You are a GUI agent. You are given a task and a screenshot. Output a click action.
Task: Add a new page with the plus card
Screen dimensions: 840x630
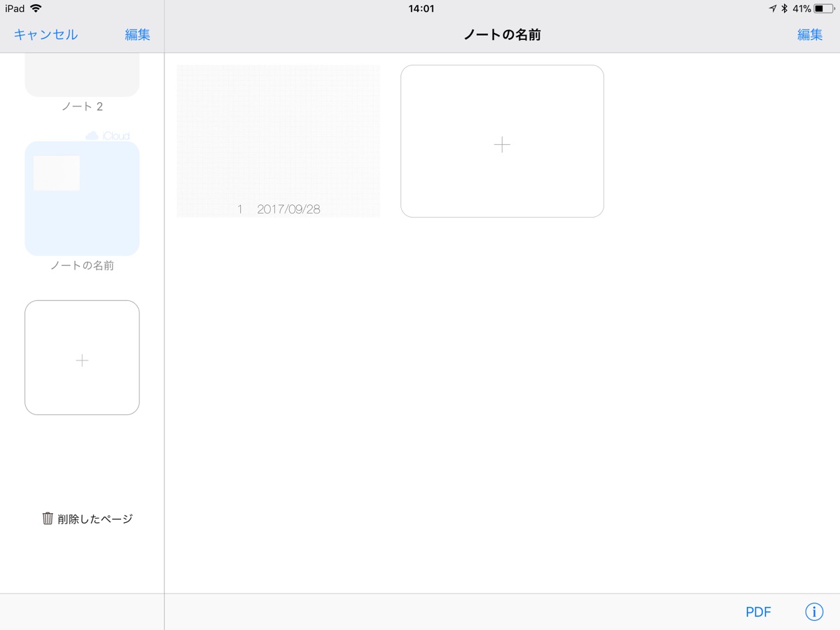click(x=502, y=141)
